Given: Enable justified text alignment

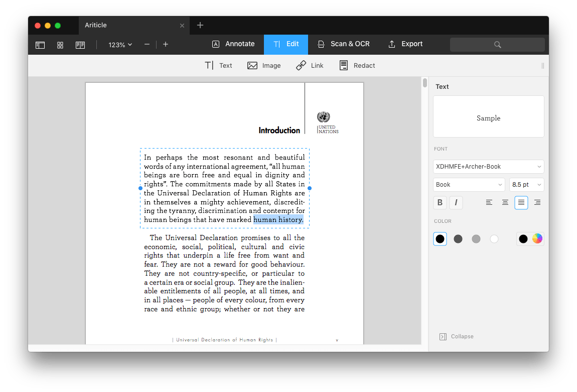Looking at the screenshot, I should [521, 202].
